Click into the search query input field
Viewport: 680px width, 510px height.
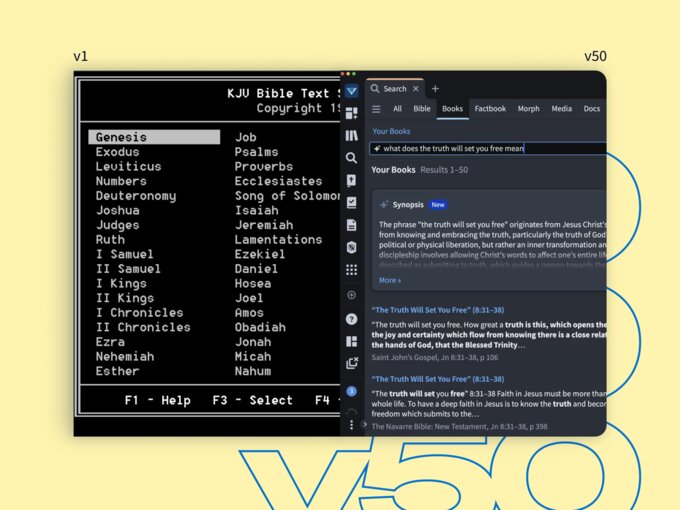pos(488,148)
